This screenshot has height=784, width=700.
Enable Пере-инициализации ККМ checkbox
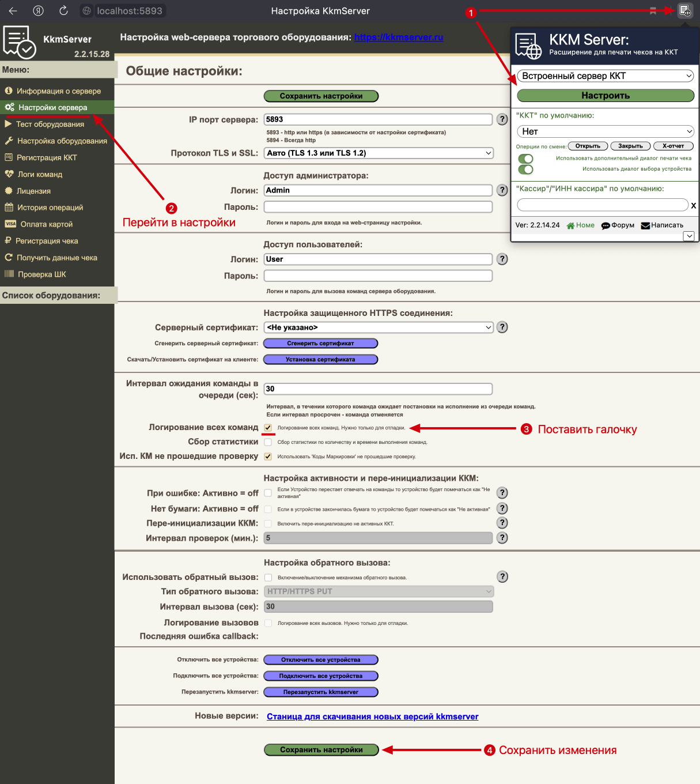[x=268, y=523]
